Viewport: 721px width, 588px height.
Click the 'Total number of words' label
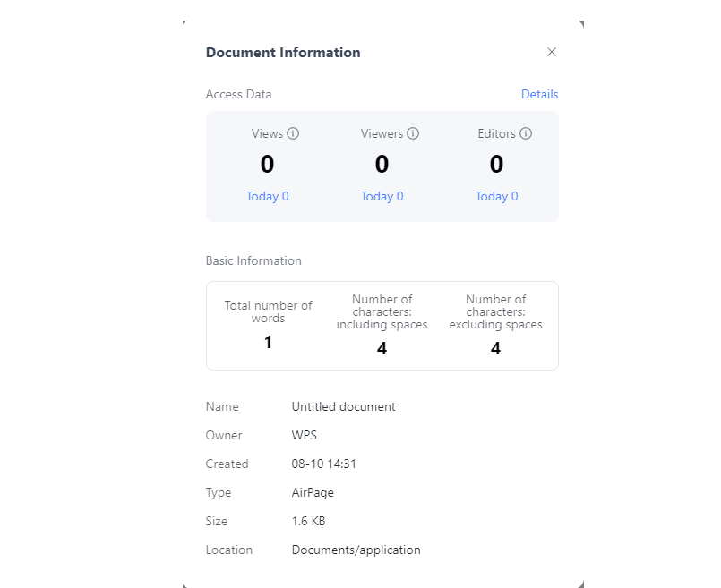point(268,312)
